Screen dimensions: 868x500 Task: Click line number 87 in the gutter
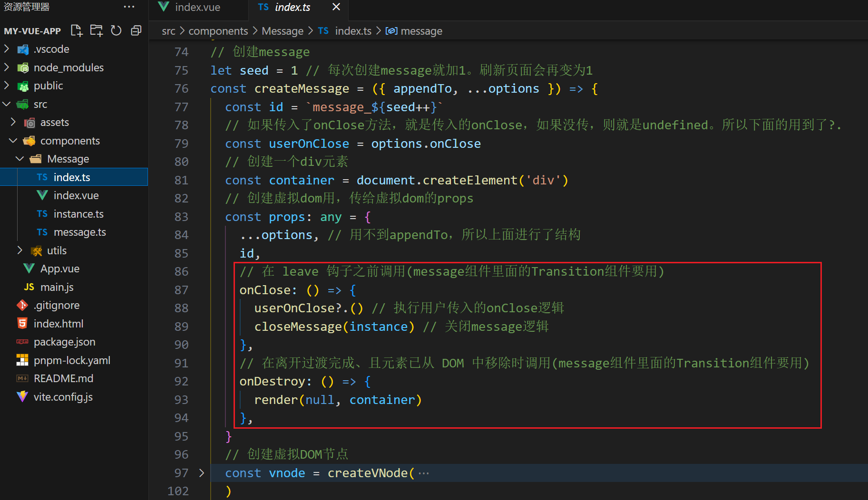click(181, 290)
